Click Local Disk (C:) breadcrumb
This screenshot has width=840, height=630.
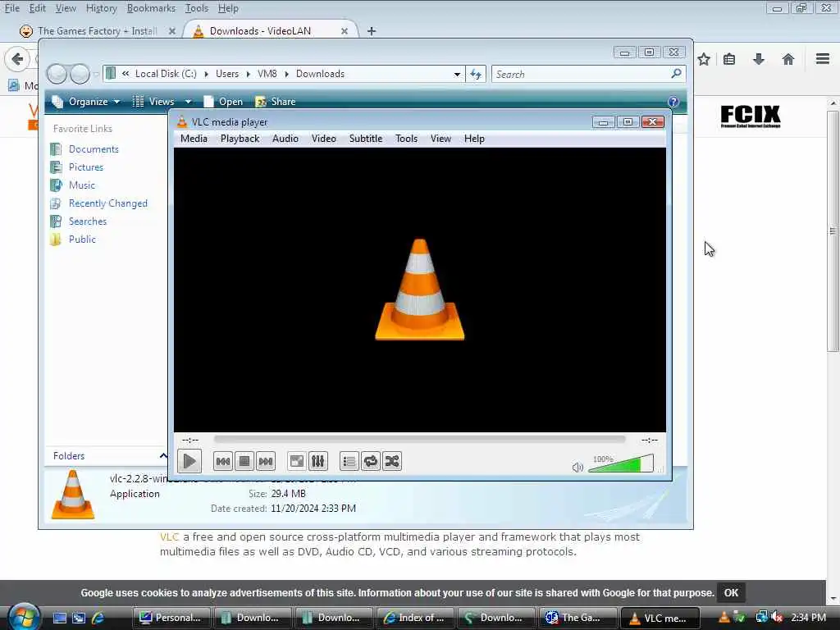166,74
